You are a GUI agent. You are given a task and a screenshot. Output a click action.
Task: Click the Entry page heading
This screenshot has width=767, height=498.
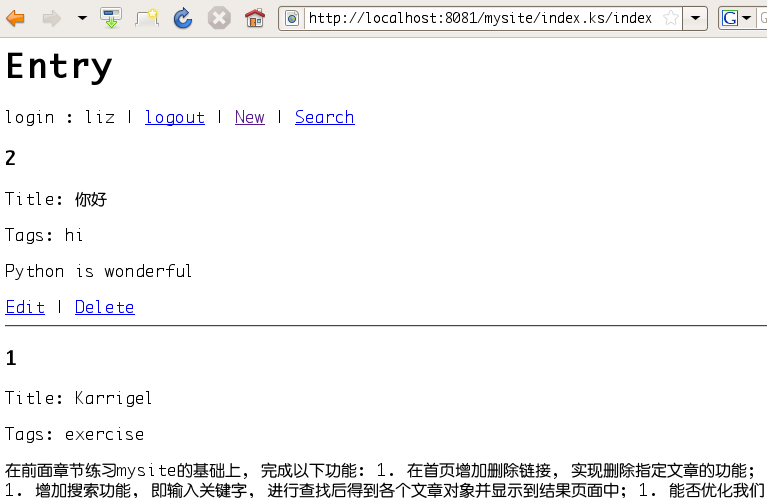click(59, 66)
